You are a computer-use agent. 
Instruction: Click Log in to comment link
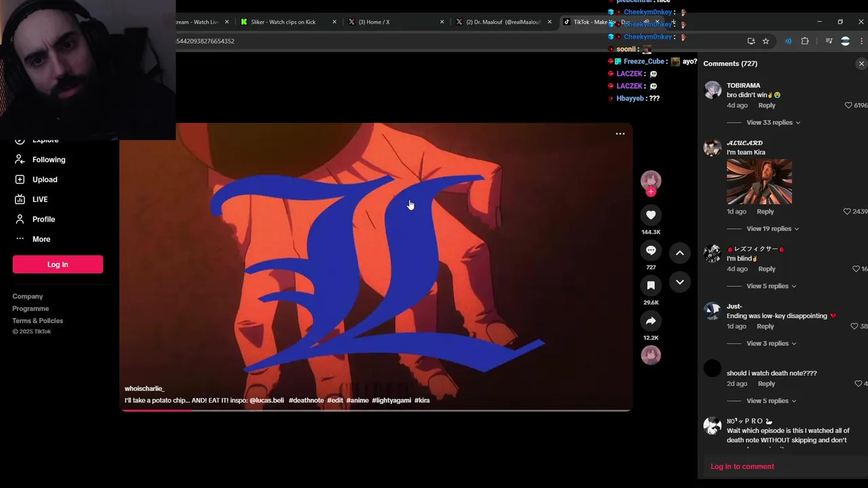pos(742,466)
